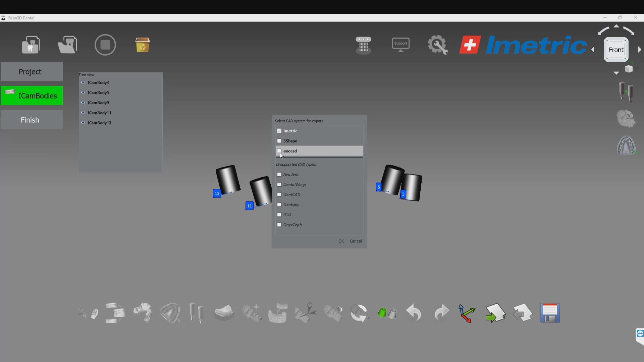Open the Project tab
This screenshot has width=644, height=362.
coord(32,71)
